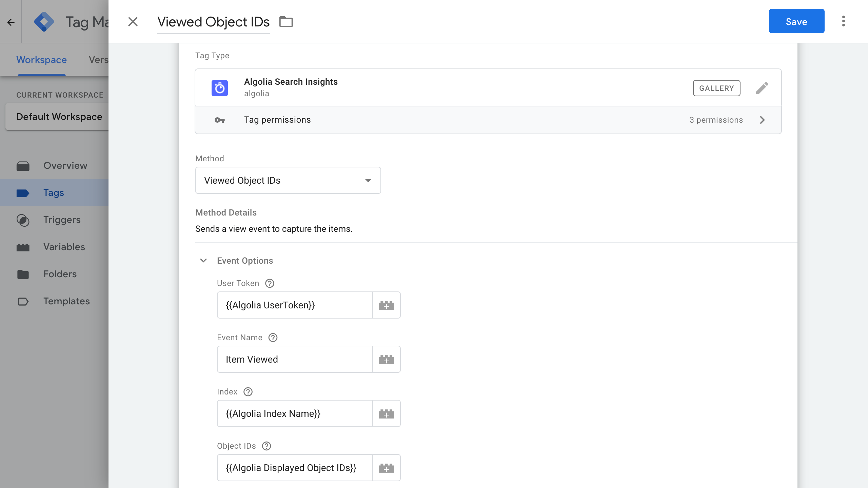Click the Index variable picker icon
Image resolution: width=868 pixels, height=488 pixels.
387,413
